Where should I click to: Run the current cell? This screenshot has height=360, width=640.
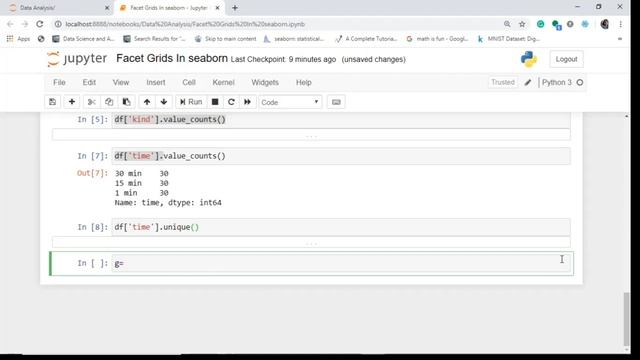[191, 102]
